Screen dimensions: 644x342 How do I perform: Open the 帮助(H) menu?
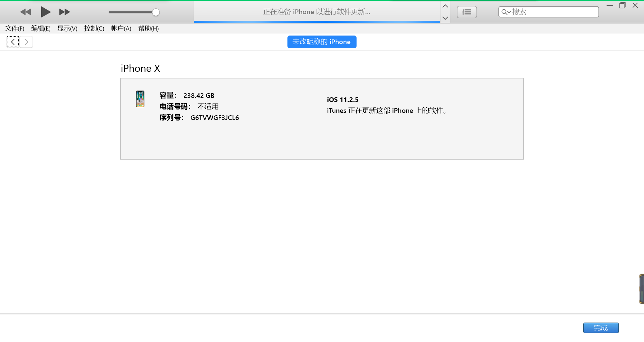[x=149, y=28]
